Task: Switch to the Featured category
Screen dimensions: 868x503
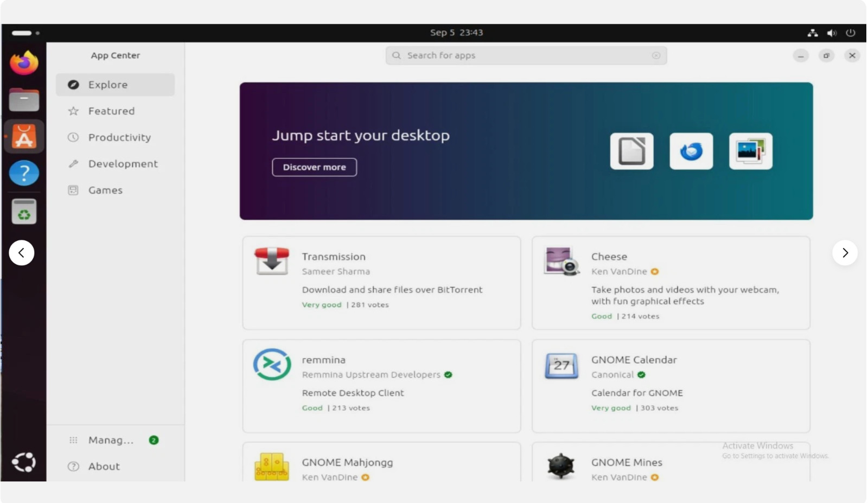Action: click(115, 111)
